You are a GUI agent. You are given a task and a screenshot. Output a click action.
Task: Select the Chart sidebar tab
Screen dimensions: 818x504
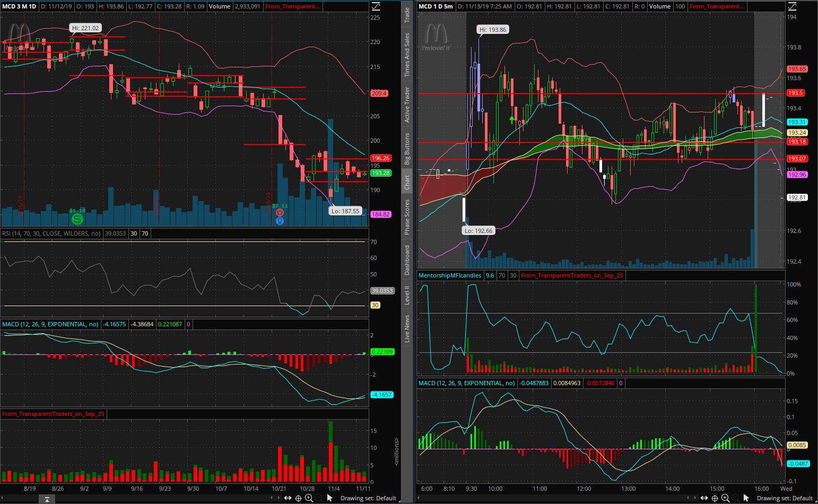(407, 182)
